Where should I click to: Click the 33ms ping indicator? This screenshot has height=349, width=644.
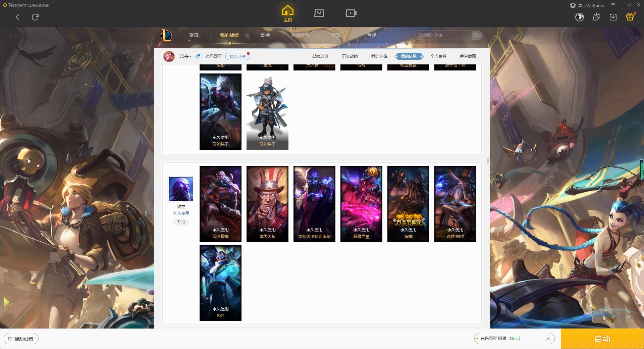514,339
